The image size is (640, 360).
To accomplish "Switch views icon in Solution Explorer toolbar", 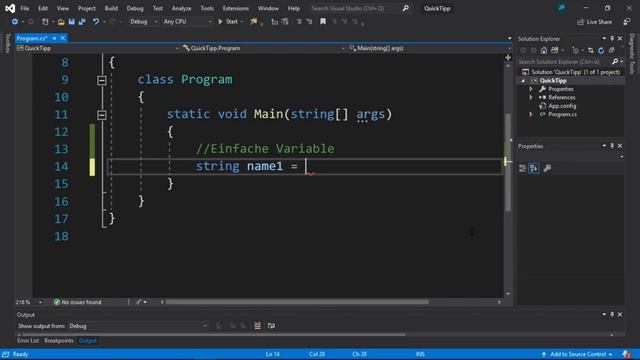I will pos(554,51).
